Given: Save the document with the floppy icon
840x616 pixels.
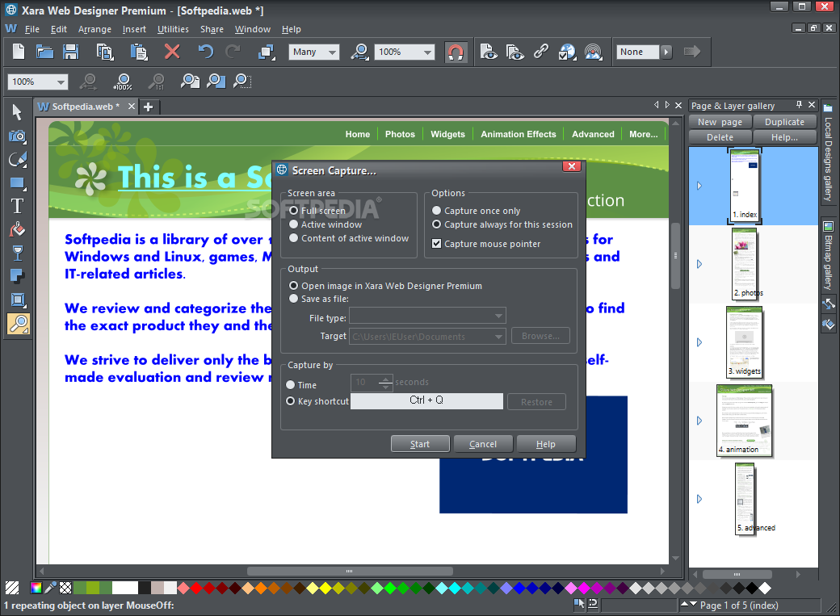Looking at the screenshot, I should click(x=71, y=52).
